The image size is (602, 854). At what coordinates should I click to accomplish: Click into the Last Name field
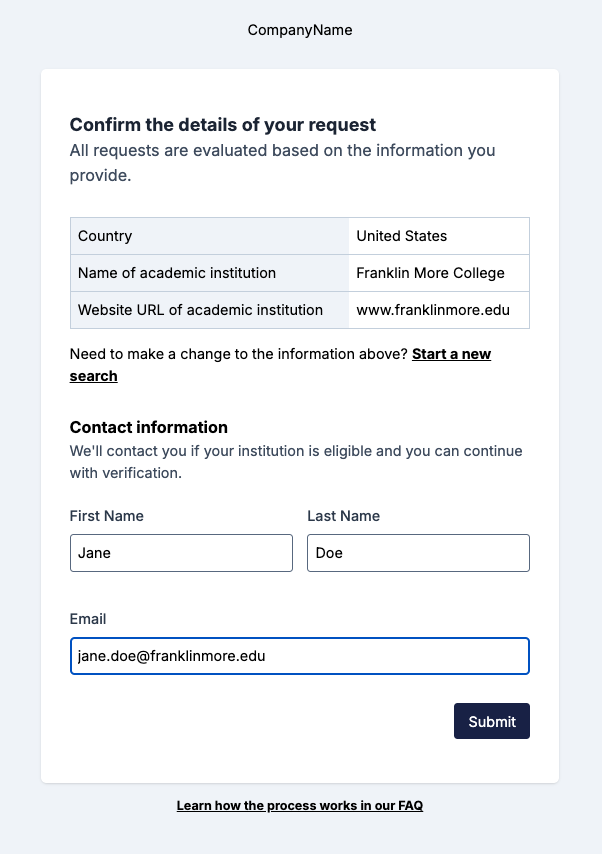coord(418,553)
